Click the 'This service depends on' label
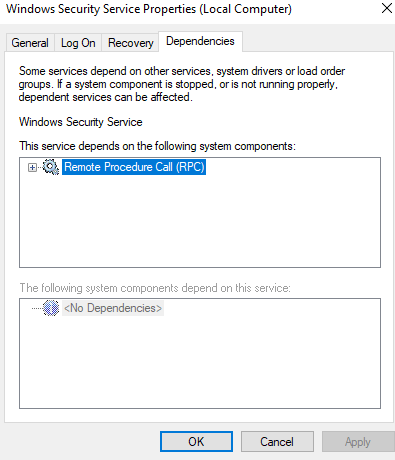Viewport: 395px width, 460px height. (x=157, y=146)
